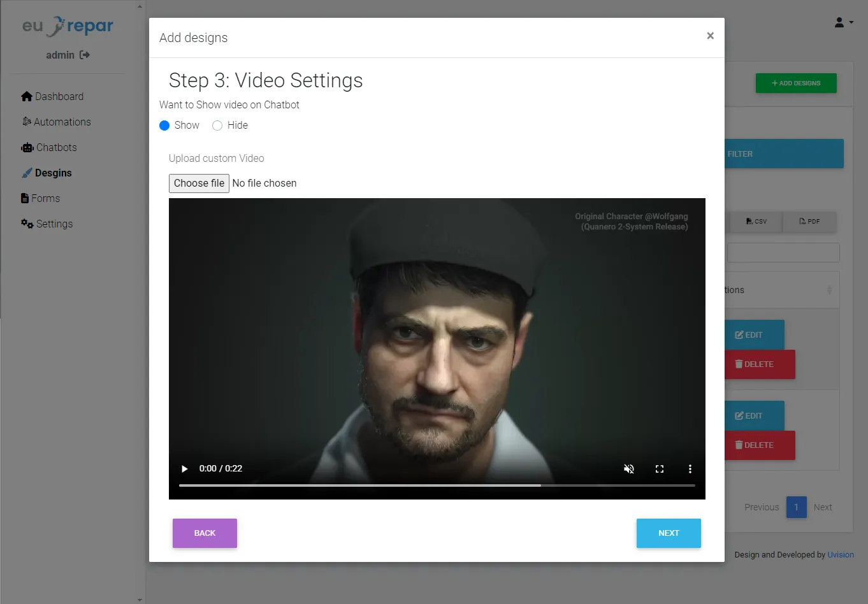
Task: Click the blue FILTER button
Action: coord(784,154)
